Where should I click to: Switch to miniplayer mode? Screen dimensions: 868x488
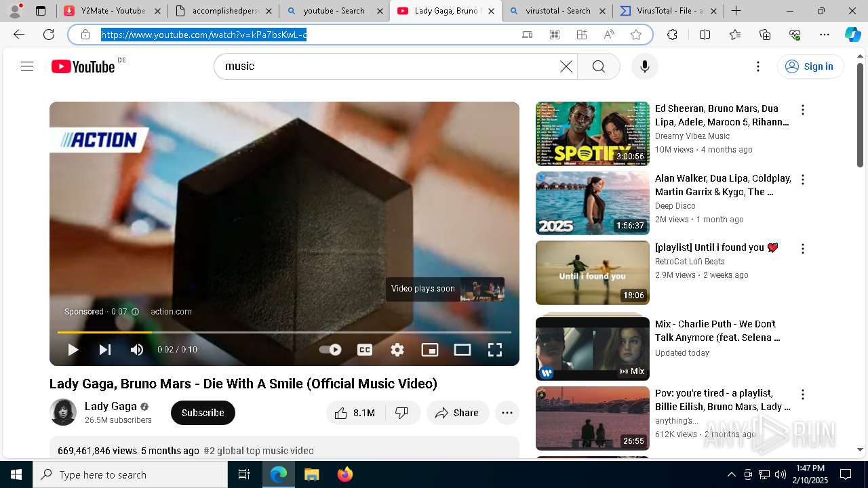pyautogui.click(x=430, y=350)
